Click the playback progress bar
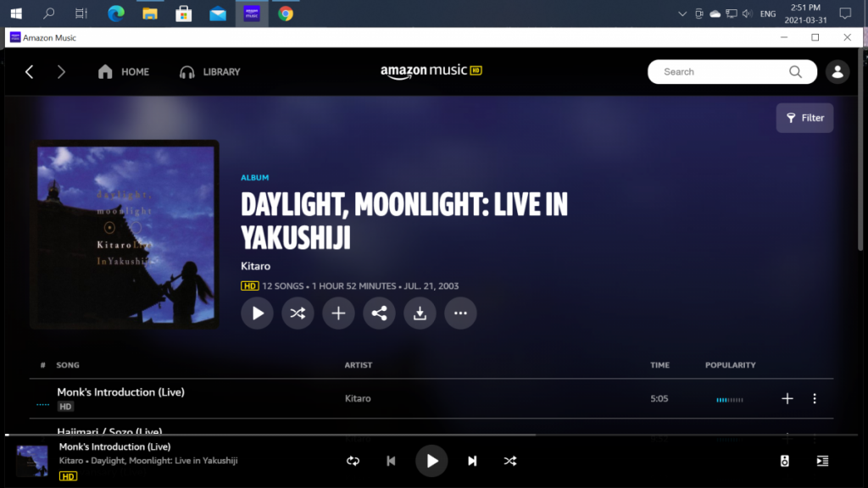Image resolution: width=868 pixels, height=488 pixels. (431, 435)
